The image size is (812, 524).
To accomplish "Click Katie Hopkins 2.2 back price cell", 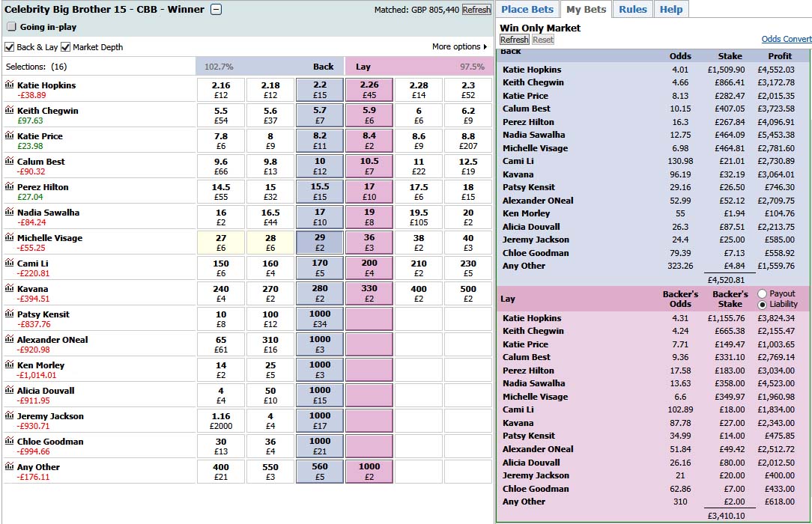I will click(320, 90).
